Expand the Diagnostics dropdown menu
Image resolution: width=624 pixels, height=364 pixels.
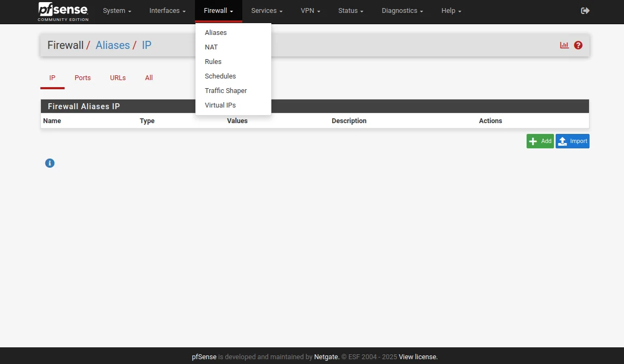402,11
